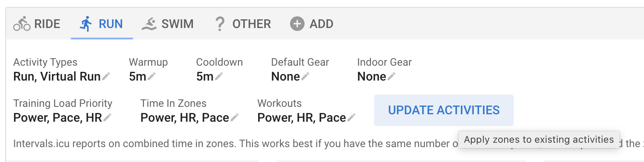The height and width of the screenshot is (162, 644).
Task: Edit Default Gear with its pencil icon
Action: [x=305, y=77]
